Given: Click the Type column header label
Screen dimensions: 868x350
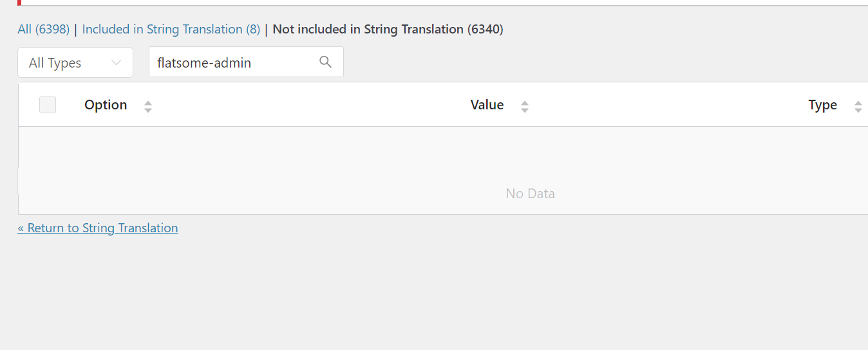Looking at the screenshot, I should click(x=823, y=105).
